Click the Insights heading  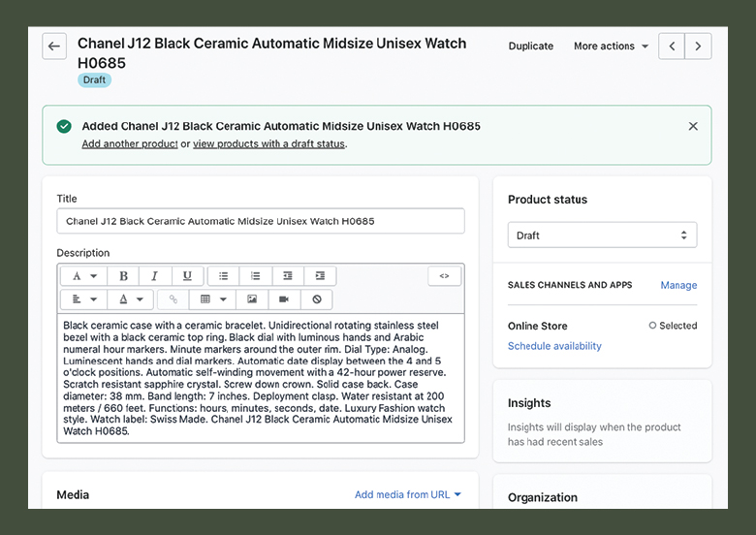(x=529, y=403)
